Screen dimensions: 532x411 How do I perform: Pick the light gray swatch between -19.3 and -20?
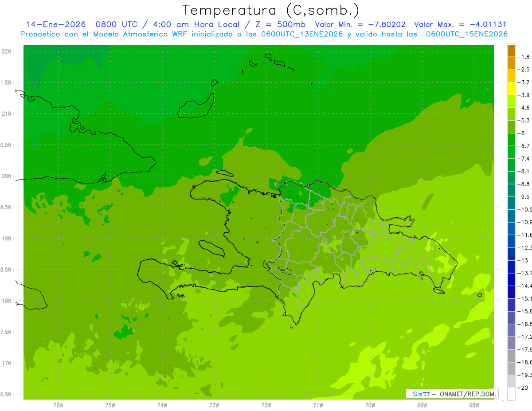click(511, 381)
